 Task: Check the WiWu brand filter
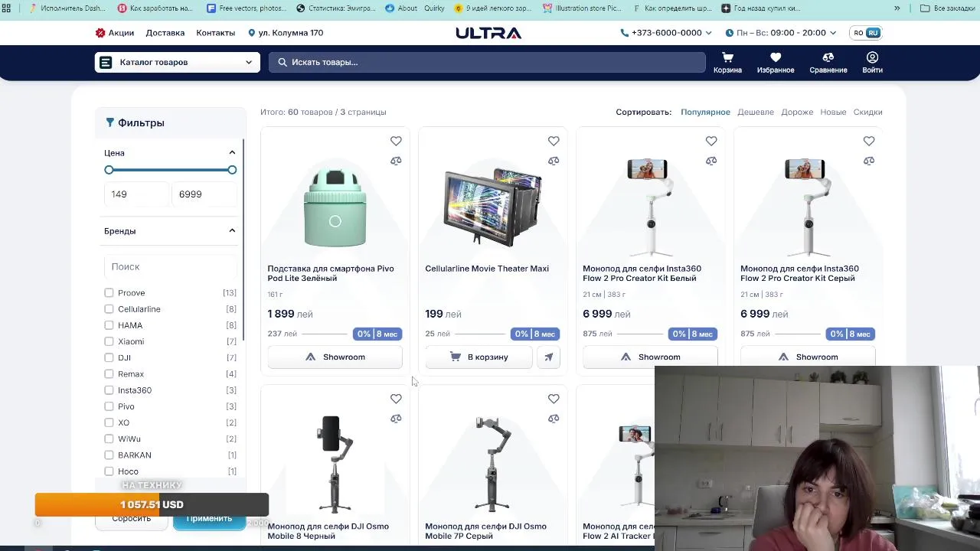point(109,439)
